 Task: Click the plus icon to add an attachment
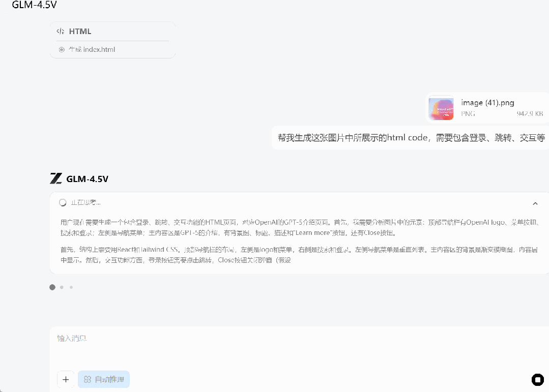tap(66, 379)
